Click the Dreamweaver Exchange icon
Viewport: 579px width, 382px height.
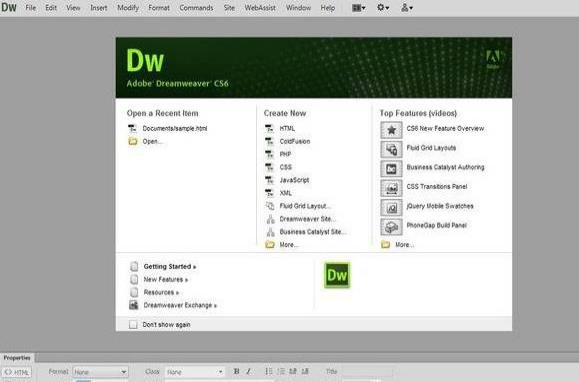click(x=134, y=305)
